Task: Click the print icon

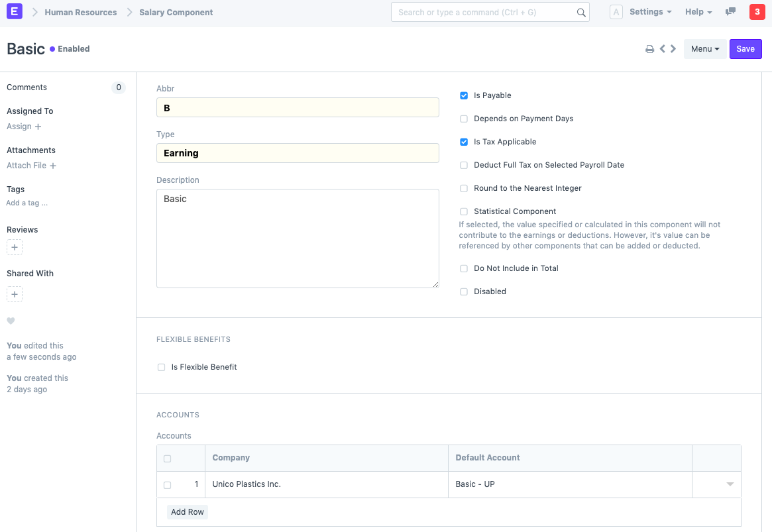Action: tap(649, 49)
